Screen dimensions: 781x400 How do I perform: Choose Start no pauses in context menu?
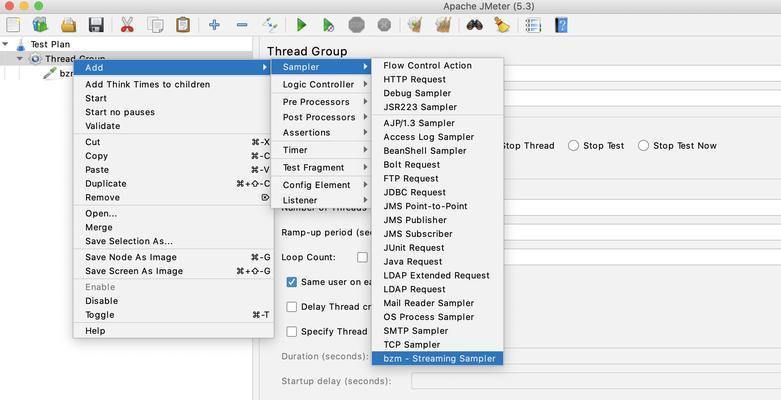[173, 112]
